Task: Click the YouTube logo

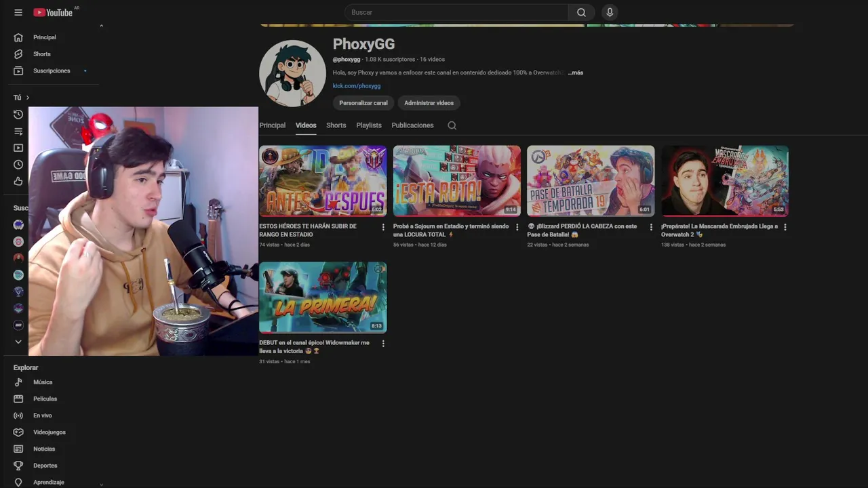Action: [53, 12]
